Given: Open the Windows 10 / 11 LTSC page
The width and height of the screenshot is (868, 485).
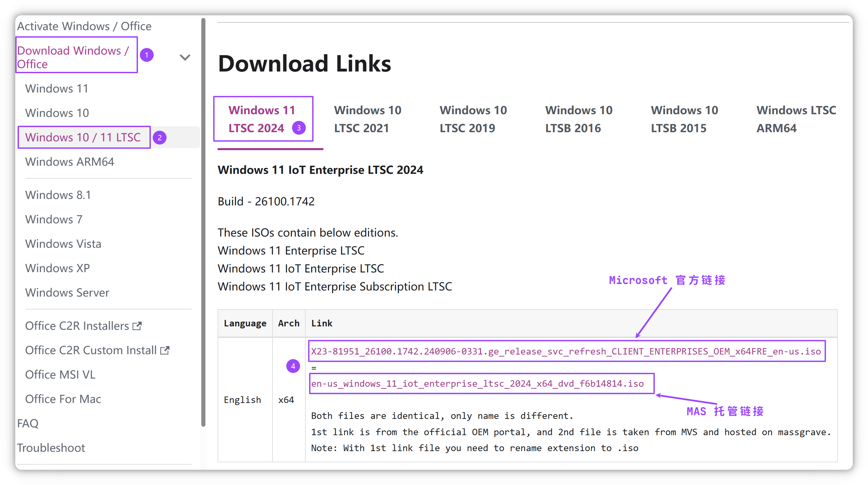Looking at the screenshot, I should (x=83, y=137).
